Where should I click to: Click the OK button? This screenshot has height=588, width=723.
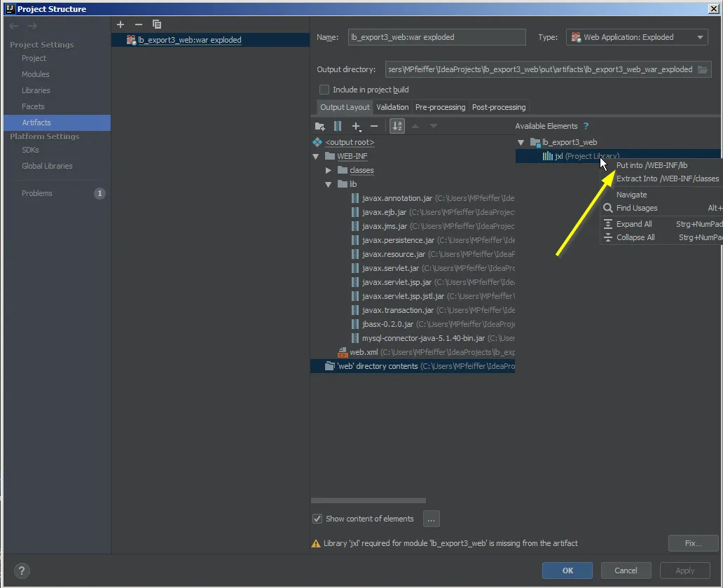click(x=567, y=570)
